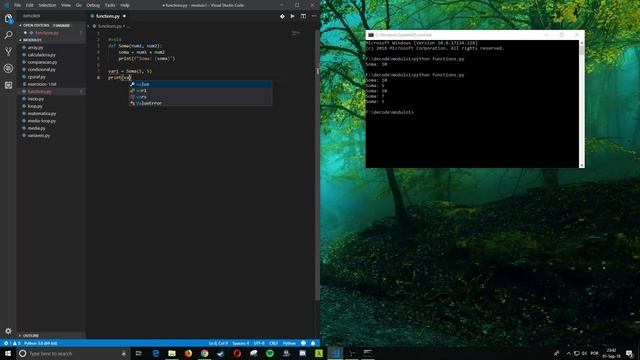Choose 'var1' from the autocomplete list
The image size is (640, 360).
[201, 91]
